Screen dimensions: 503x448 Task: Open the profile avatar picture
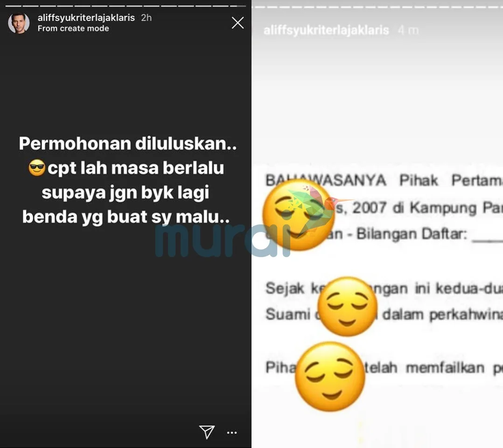click(19, 23)
